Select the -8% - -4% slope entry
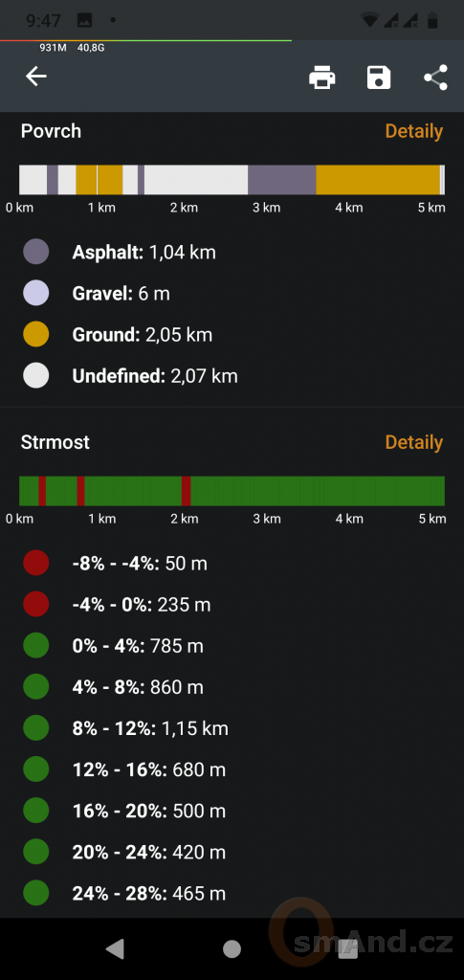Screen dimensions: 464x980 140,563
